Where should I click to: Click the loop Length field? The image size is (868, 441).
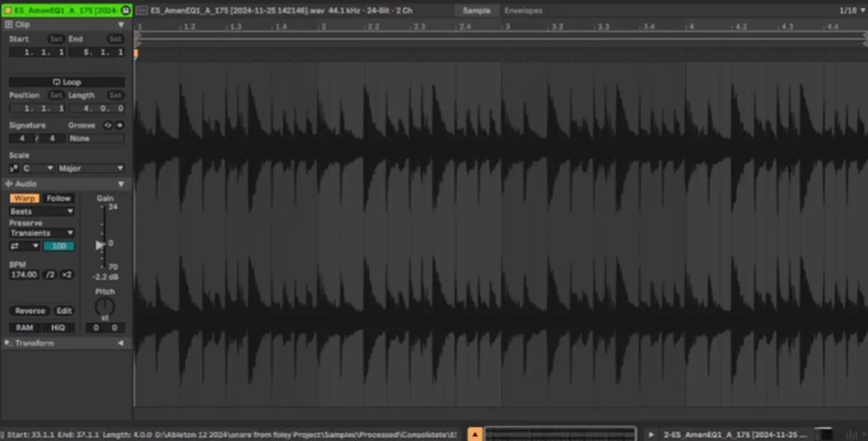click(x=96, y=109)
